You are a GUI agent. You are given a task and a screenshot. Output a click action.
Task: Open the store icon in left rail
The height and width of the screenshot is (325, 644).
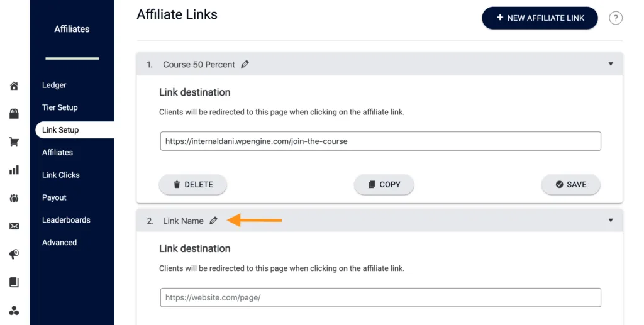point(14,114)
